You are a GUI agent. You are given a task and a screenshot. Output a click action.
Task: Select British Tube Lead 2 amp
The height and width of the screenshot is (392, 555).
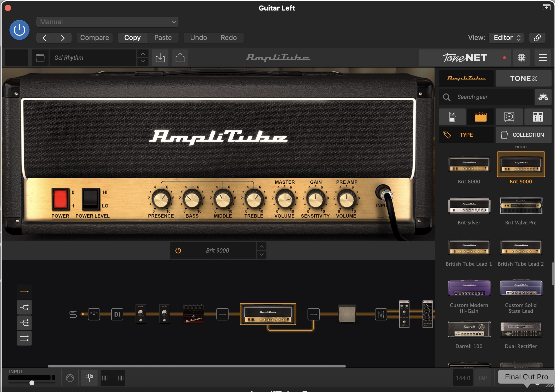pos(521,247)
